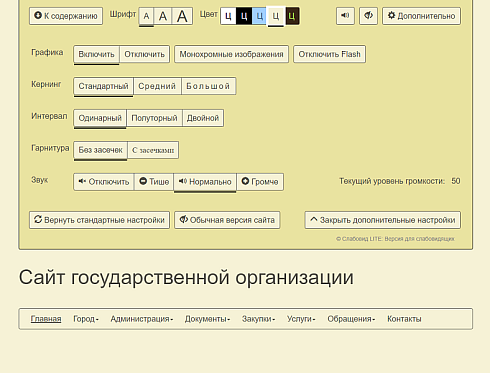Raise volume with 'Громче'

[x=260, y=182]
